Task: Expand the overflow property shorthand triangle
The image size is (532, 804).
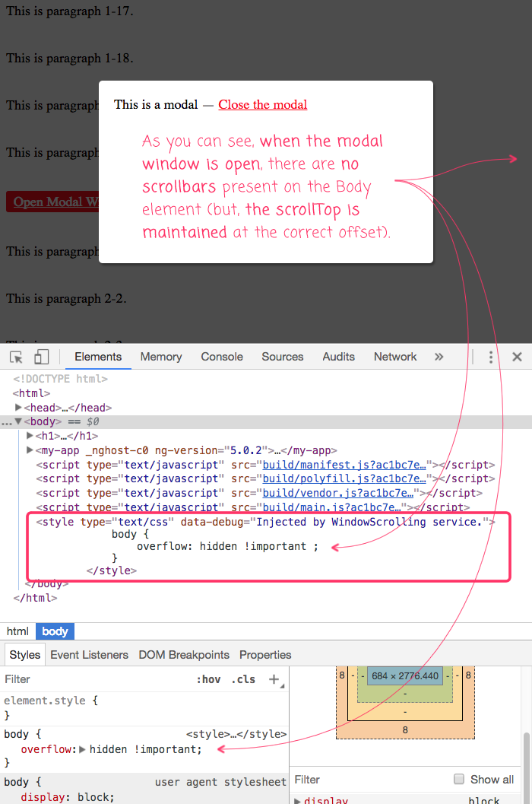Action: 83,749
